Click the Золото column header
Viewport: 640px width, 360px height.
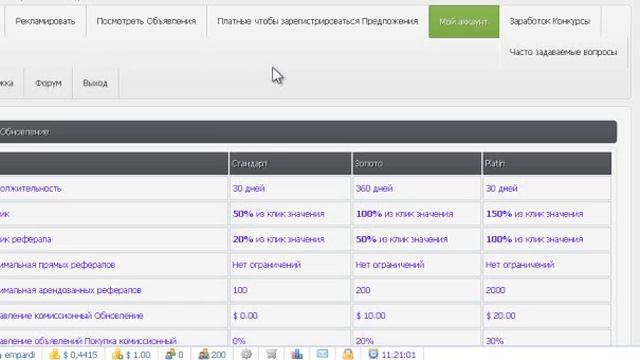click(x=416, y=164)
